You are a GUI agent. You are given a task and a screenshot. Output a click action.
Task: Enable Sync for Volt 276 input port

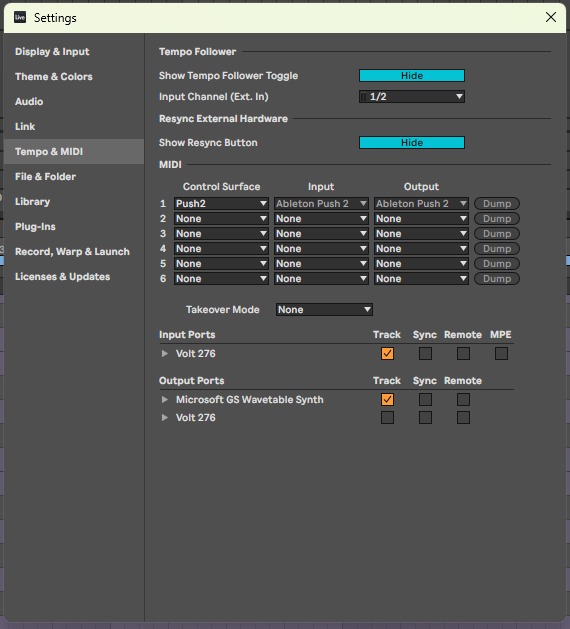point(425,353)
